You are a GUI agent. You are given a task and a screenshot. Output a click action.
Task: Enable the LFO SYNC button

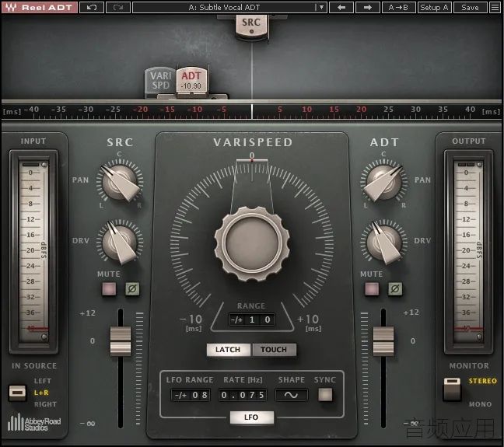(325, 395)
